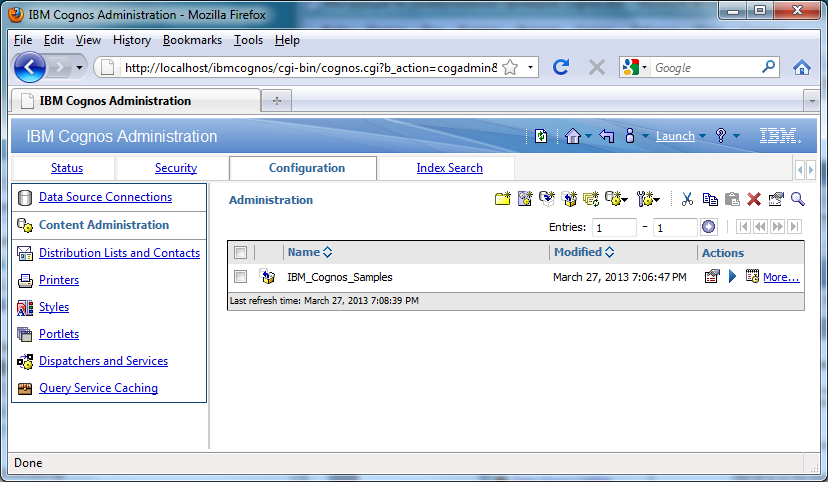Image resolution: width=828 pixels, height=482 pixels.
Task: Open the Firefox History menu
Action: pyautogui.click(x=131, y=40)
